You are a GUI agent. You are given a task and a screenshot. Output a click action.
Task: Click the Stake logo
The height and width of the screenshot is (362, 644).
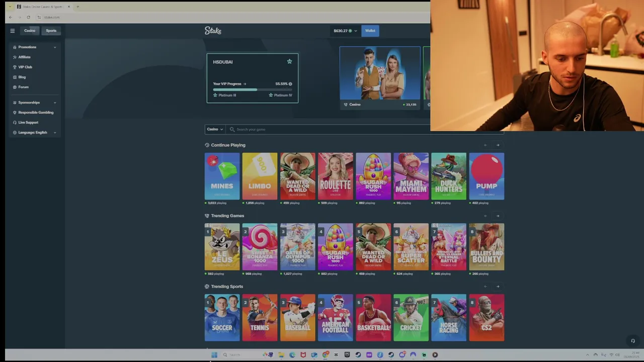tap(213, 31)
